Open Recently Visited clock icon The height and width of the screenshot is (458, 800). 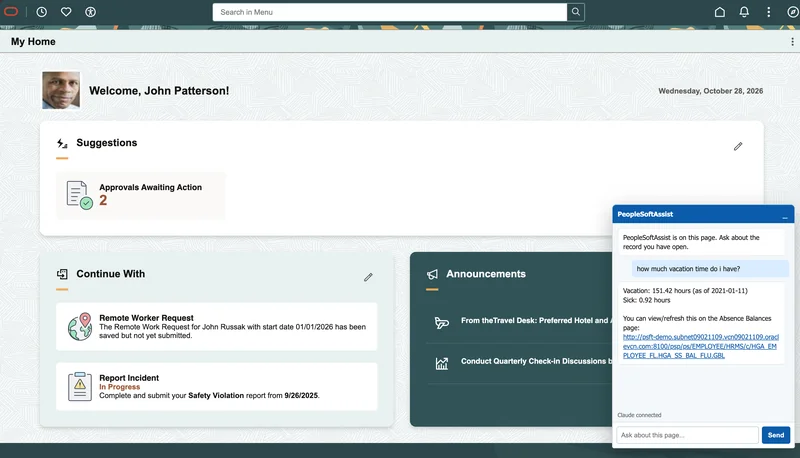point(41,12)
